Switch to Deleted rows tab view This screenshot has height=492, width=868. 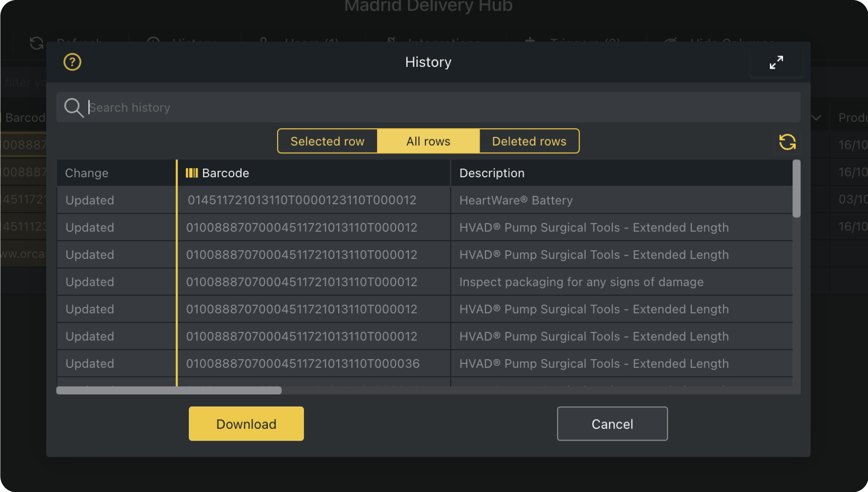[x=528, y=141]
